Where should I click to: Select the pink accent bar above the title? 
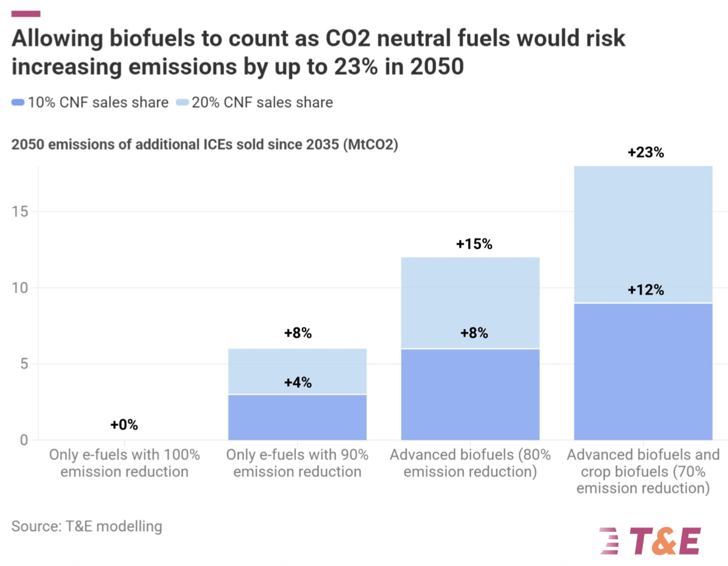click(x=26, y=14)
